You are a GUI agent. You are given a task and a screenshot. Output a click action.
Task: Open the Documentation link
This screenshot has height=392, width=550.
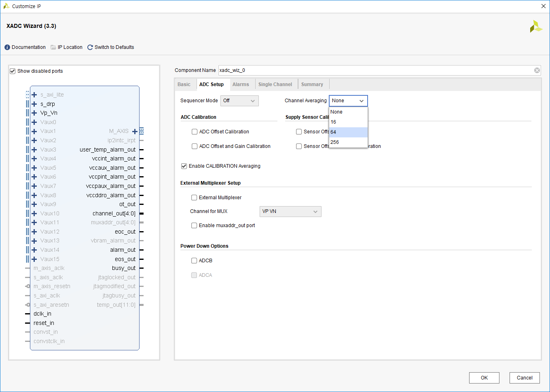coord(29,47)
